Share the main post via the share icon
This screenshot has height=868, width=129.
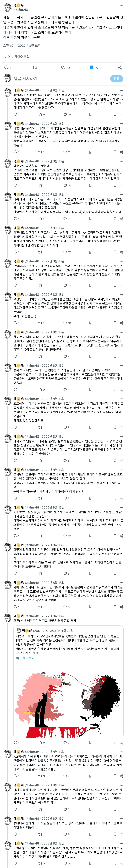120,68
